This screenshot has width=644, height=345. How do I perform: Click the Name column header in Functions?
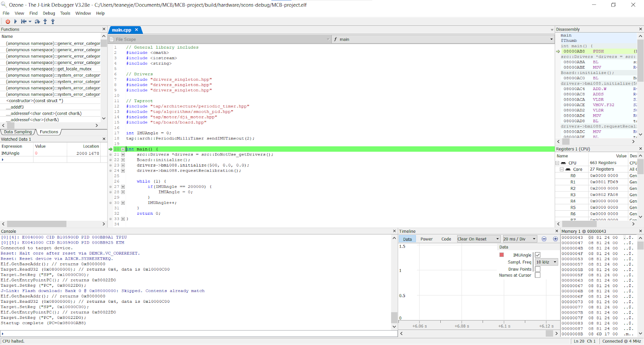(x=50, y=36)
